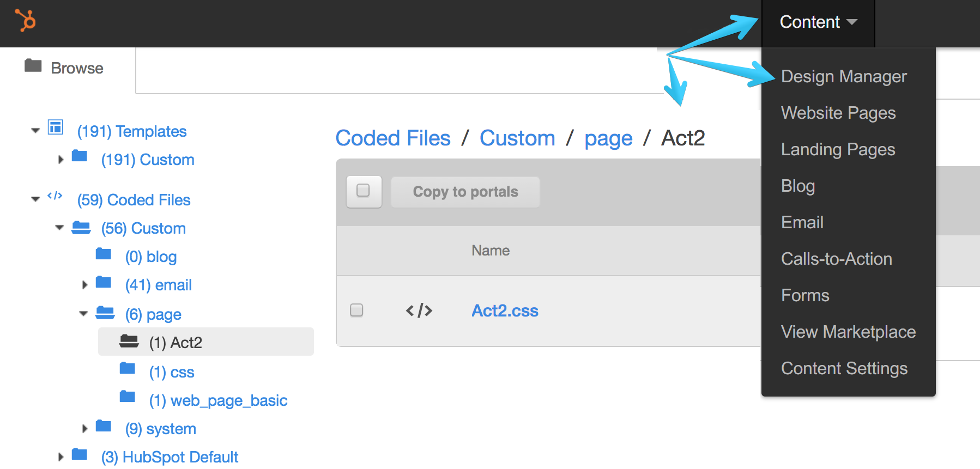
Task: Click the Copy to portals button
Action: pyautogui.click(x=465, y=192)
